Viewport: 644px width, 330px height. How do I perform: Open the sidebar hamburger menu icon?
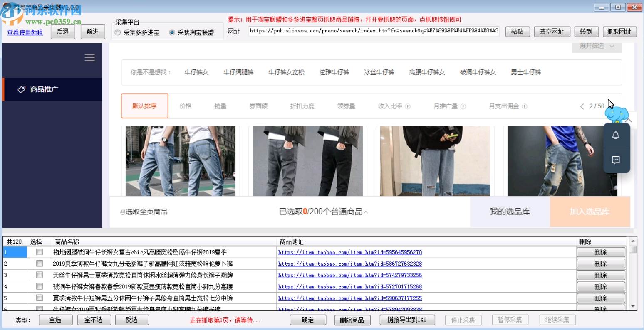click(89, 57)
